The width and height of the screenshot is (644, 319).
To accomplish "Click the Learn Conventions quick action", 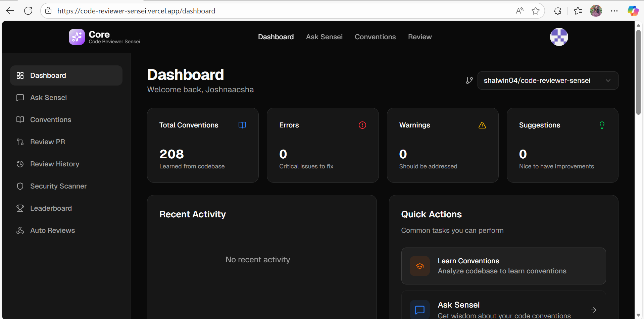I will coord(503,266).
